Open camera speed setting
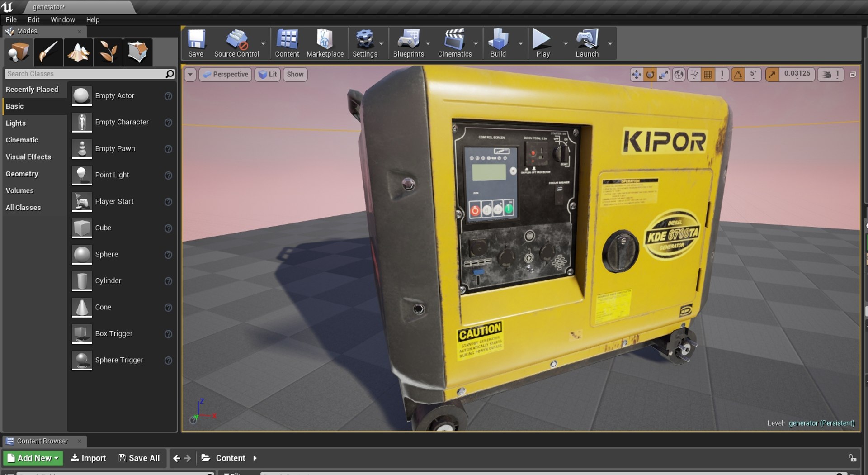Viewport: 868px width, 475px height. pos(830,75)
